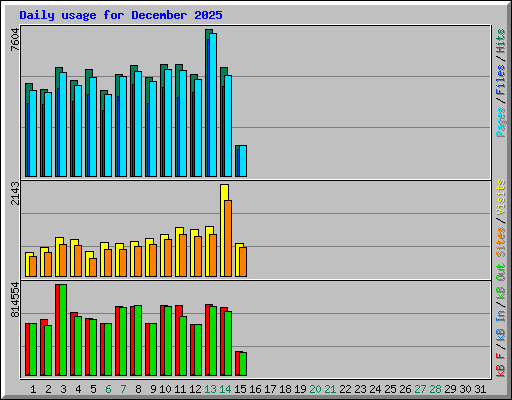Click day label 3 on the x-axis
The height and width of the screenshot is (400, 512).
63,389
